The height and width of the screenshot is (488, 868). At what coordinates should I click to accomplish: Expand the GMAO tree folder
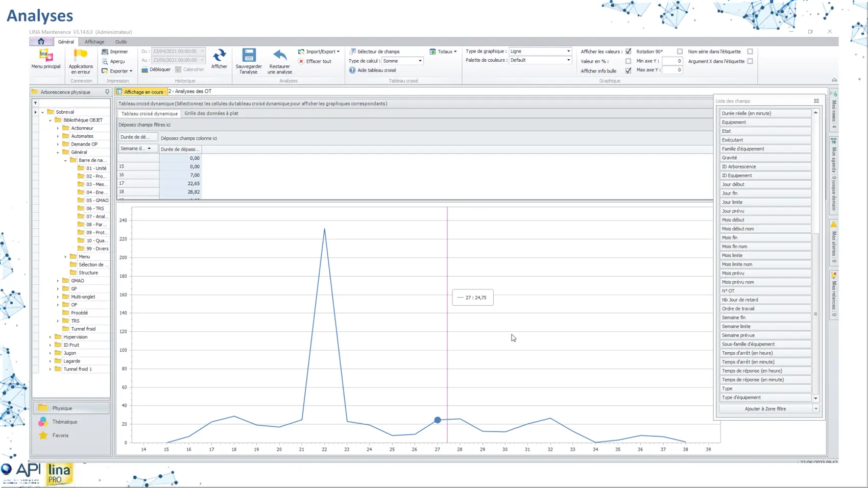[58, 281]
